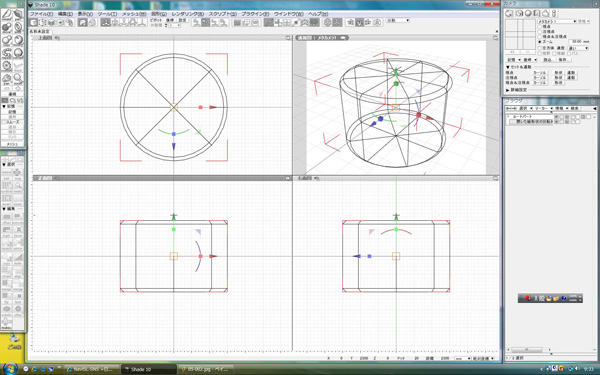Open the 復帰 dropdown in the camera panel
This screenshot has width=600, height=375.
530,60
